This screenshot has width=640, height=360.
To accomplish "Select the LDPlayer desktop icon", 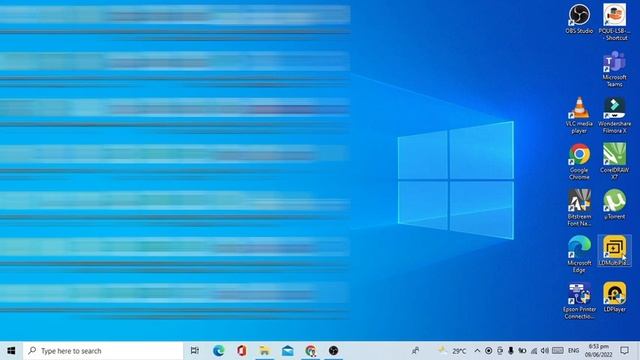I will [x=615, y=297].
